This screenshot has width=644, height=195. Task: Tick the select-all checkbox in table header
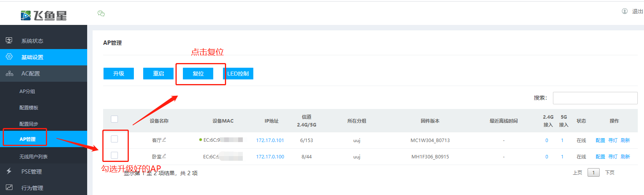pyautogui.click(x=114, y=119)
